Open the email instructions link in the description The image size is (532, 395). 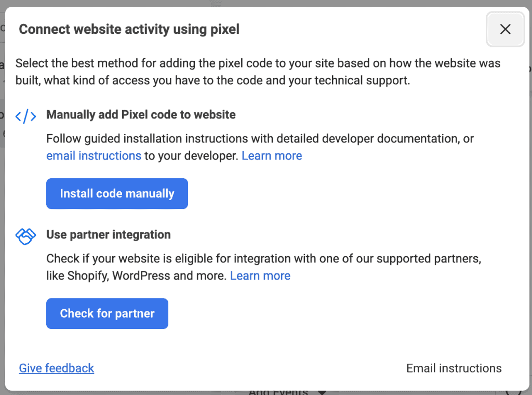pos(94,155)
